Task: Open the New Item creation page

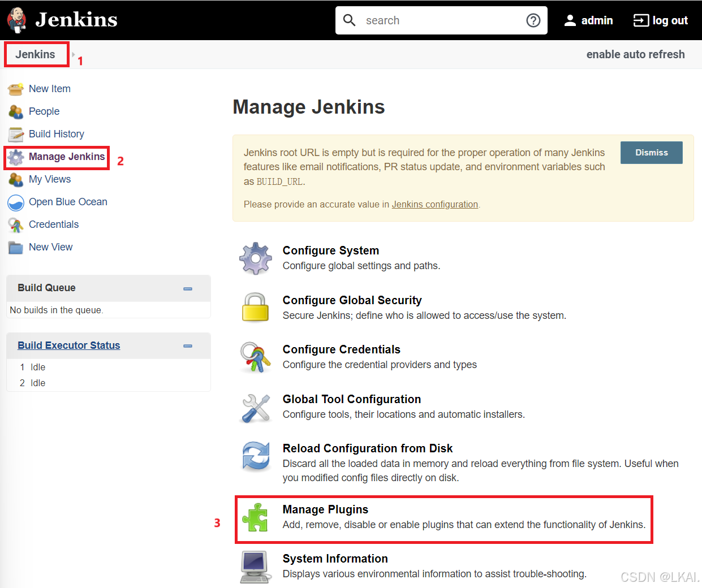Action: coord(49,88)
